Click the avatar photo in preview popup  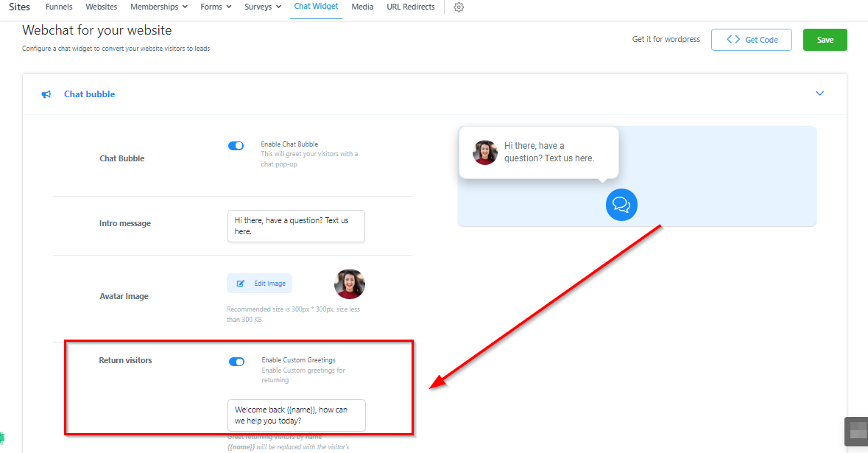485,152
